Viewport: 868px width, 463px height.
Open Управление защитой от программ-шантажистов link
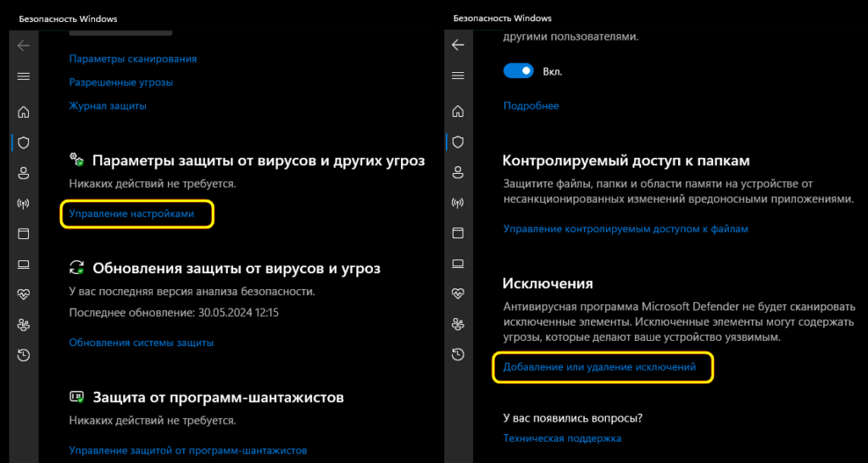(x=187, y=450)
